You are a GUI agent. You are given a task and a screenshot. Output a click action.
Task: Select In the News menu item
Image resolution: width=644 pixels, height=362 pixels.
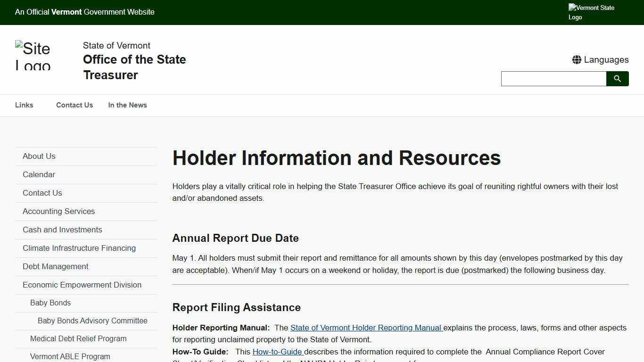[x=127, y=105]
